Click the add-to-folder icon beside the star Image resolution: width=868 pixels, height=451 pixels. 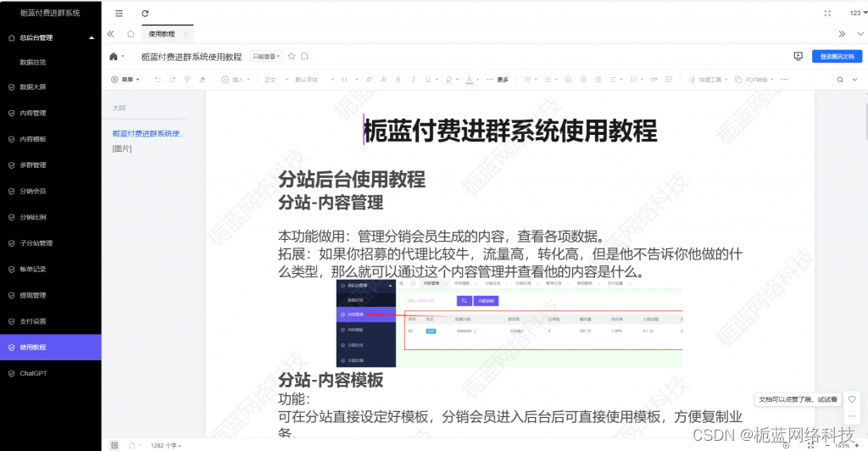(304, 57)
